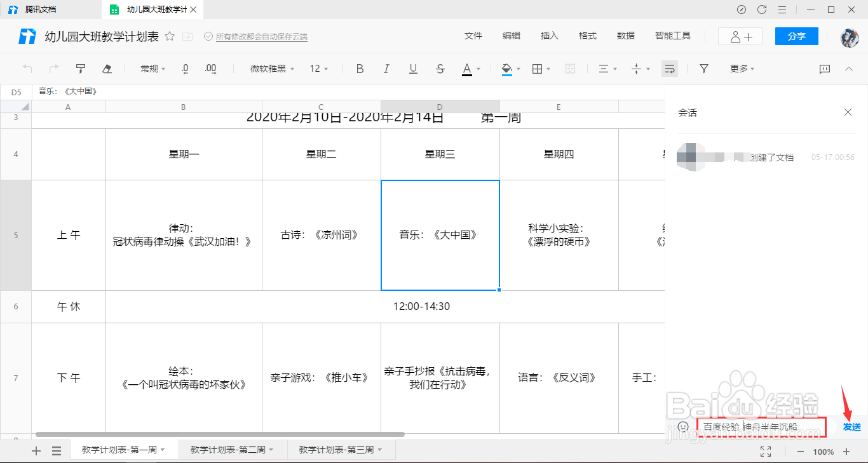
Task: Click the 所有修改都会自动保存云端 link
Action: (x=261, y=37)
